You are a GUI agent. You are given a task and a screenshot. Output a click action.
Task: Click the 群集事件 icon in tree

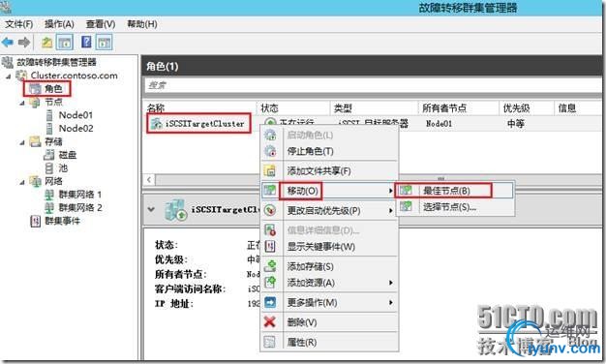click(35, 221)
